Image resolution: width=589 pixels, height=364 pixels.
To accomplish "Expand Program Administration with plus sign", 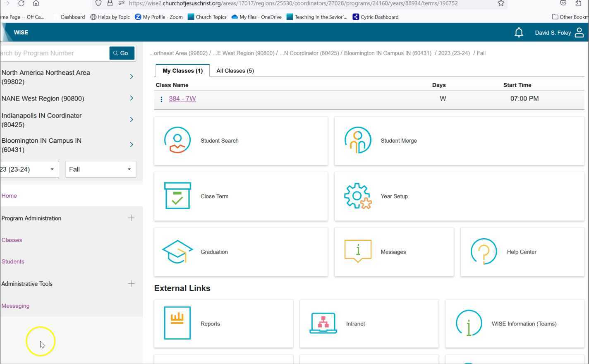I will point(131,218).
